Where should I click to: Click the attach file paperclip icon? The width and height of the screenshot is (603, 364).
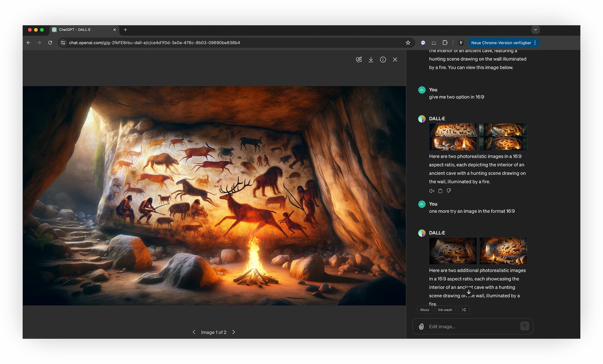coord(421,326)
